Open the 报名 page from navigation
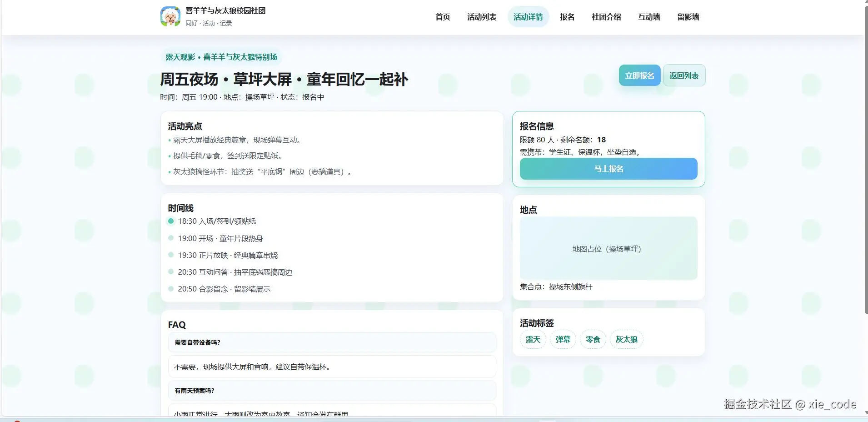 [567, 17]
